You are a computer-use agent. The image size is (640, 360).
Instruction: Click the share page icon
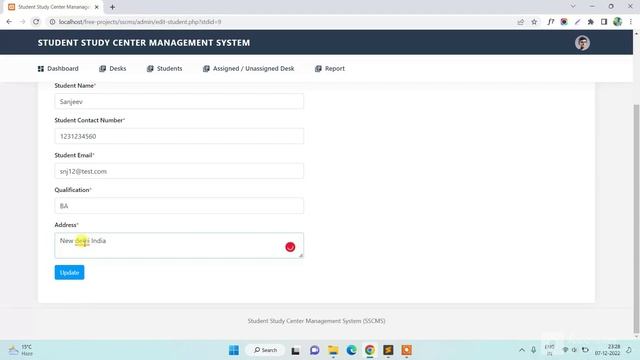[520, 22]
